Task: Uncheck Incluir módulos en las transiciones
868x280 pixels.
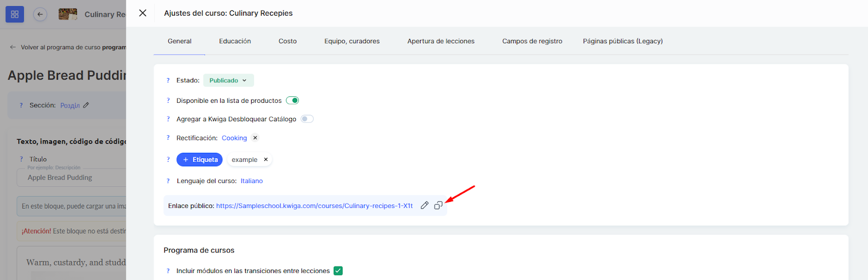Action: (x=338, y=271)
